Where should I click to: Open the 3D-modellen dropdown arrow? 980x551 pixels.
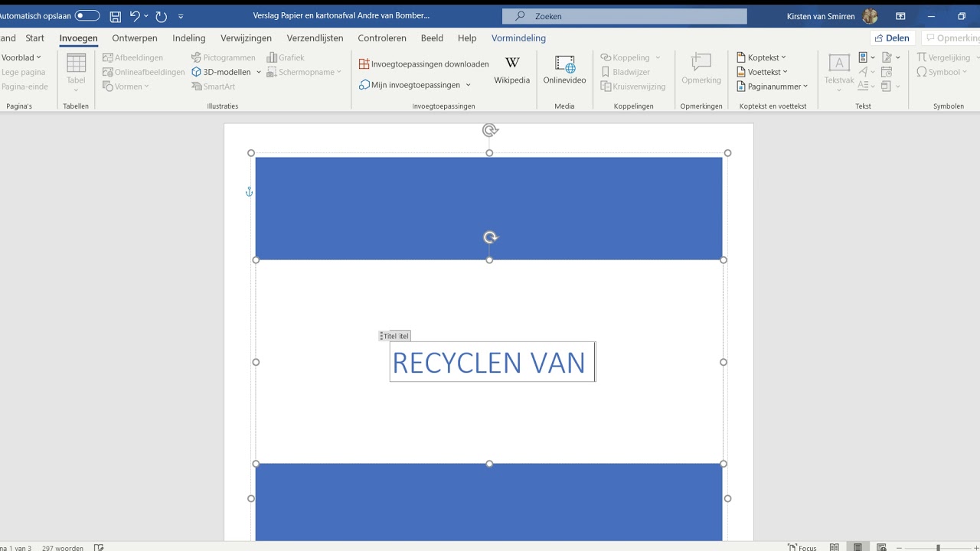click(x=259, y=72)
